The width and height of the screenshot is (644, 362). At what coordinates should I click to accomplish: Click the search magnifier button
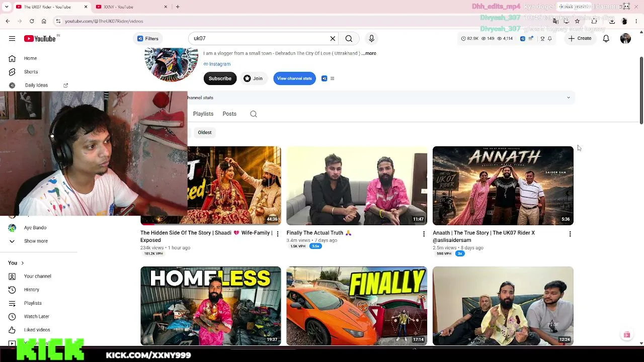coord(349,39)
